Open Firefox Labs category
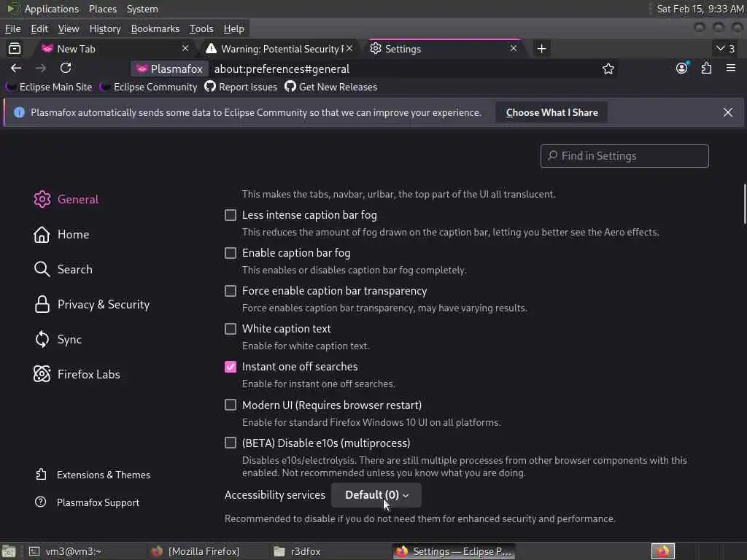The image size is (747, 560). [77, 374]
